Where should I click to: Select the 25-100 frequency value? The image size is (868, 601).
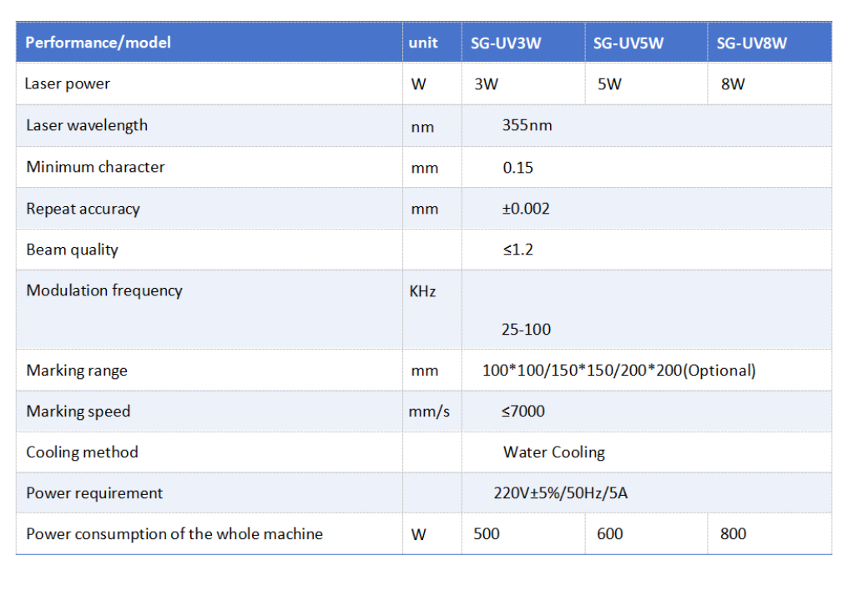(526, 330)
